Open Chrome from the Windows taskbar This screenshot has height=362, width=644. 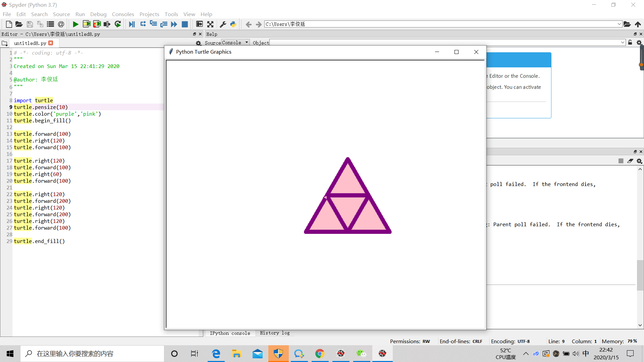pyautogui.click(x=320, y=354)
